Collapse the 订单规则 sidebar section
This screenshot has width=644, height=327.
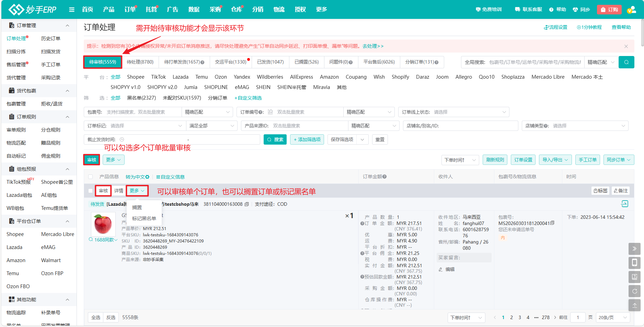[x=67, y=117]
